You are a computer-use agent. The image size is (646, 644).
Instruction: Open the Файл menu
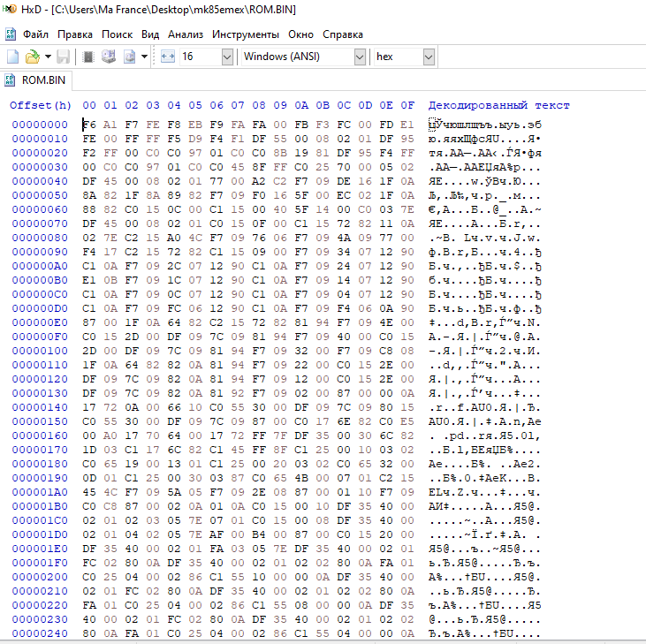point(35,34)
